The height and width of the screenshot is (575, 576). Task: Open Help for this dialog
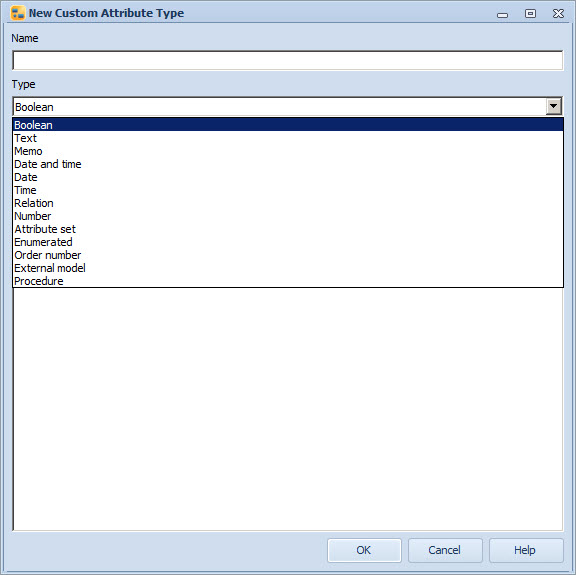526,550
